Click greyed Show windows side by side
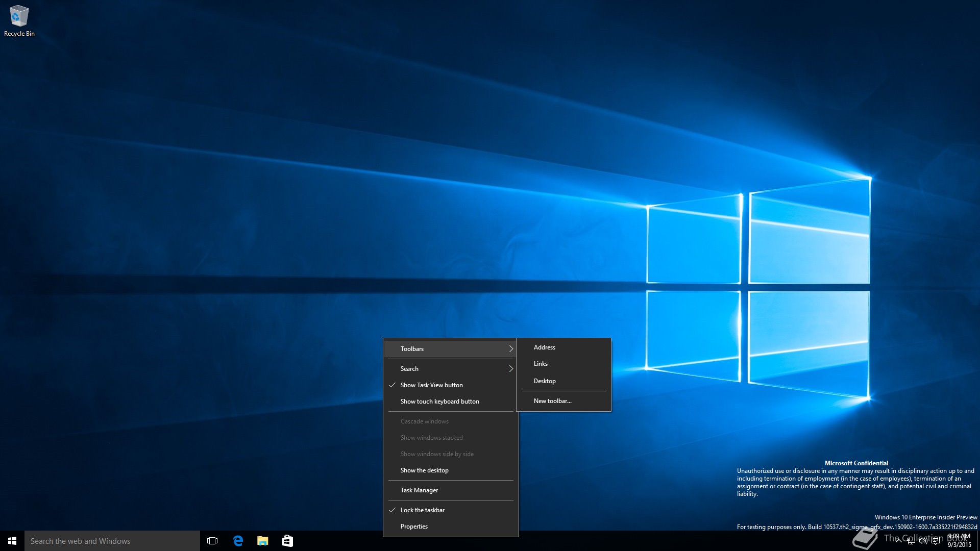The width and height of the screenshot is (980, 551). [x=451, y=454]
